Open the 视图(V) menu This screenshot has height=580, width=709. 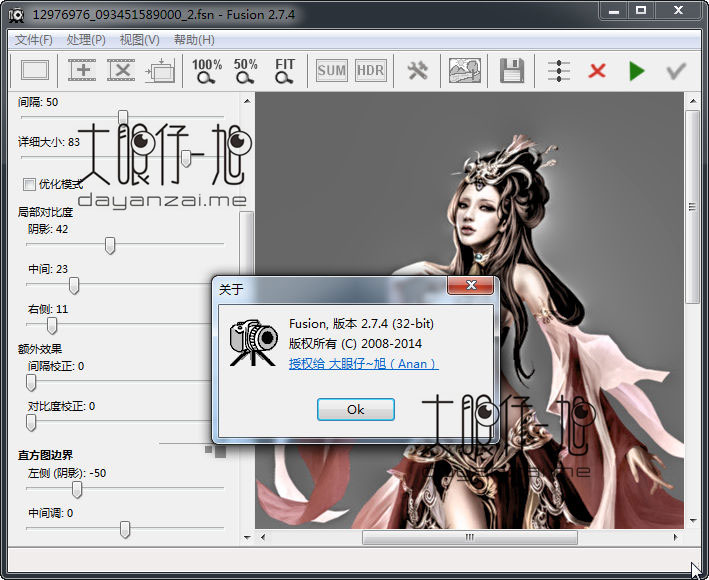[139, 40]
